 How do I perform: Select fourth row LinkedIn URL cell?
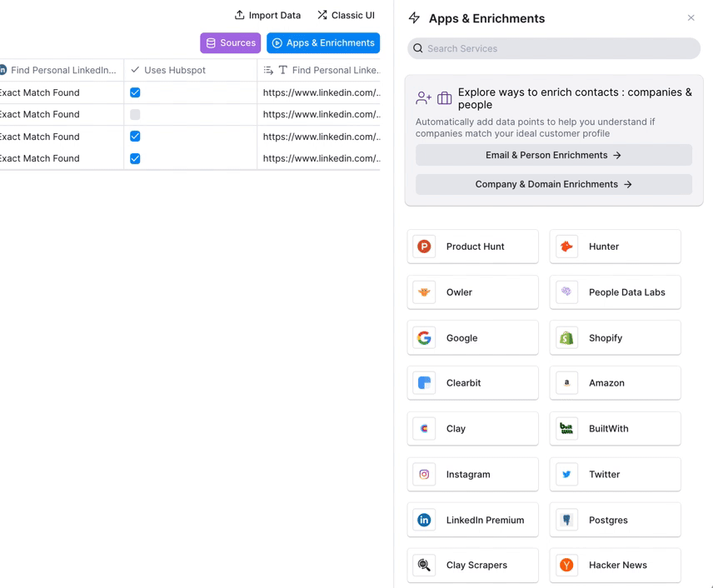[319, 158]
